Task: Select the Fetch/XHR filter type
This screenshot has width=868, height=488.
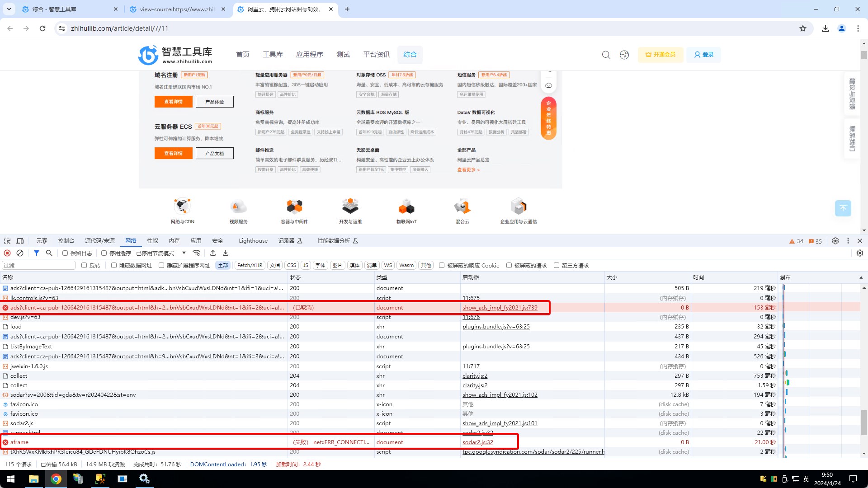Action: click(250, 265)
